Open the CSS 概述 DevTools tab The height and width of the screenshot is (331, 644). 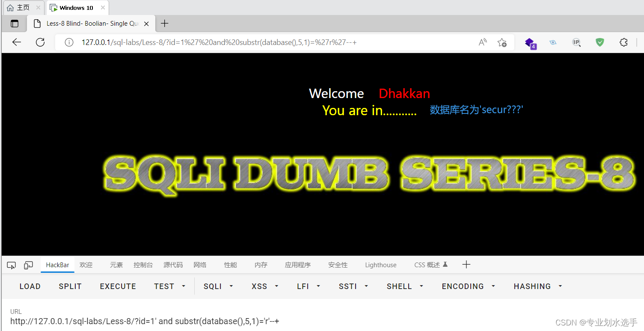click(431, 265)
